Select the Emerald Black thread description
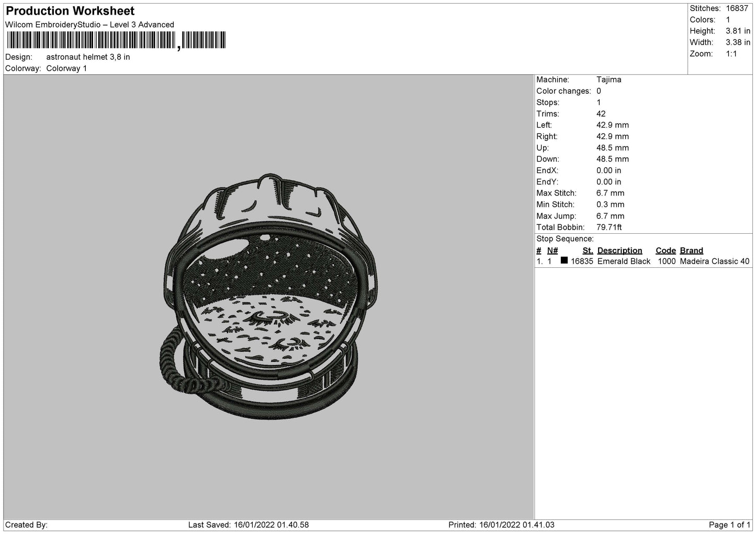 624,262
